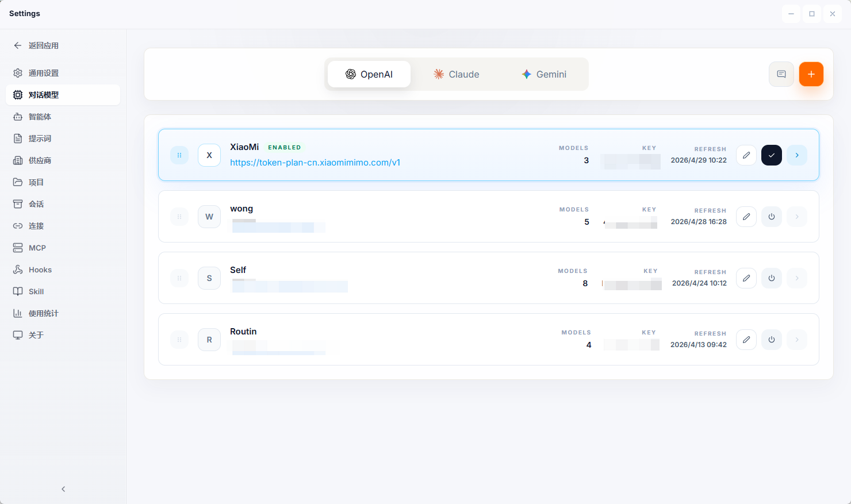
Task: Edit the Self provider
Action: tap(746, 278)
